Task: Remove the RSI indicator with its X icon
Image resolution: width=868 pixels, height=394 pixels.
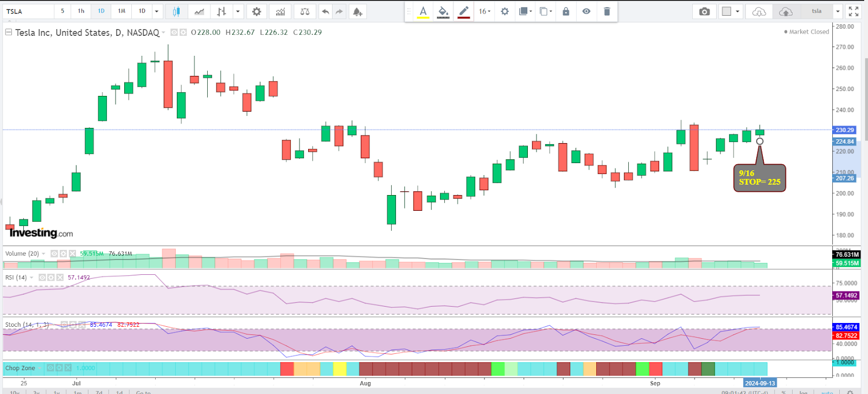Action: [x=60, y=277]
